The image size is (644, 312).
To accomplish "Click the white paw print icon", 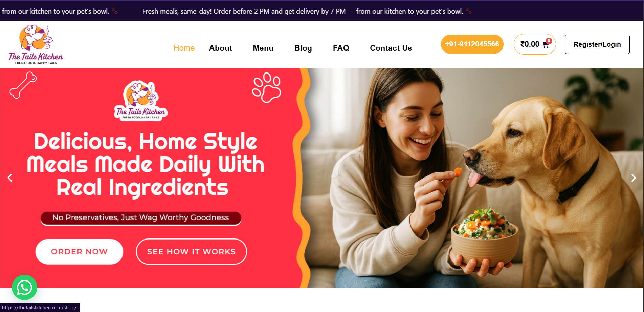I will point(266,87).
